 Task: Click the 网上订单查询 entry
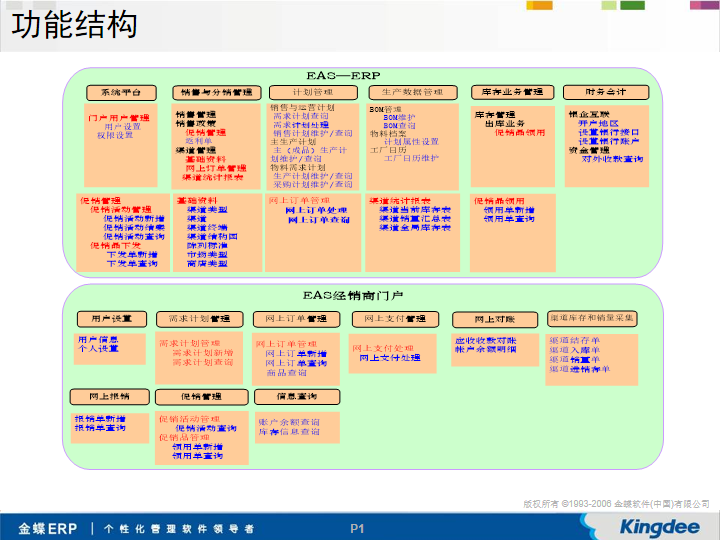pos(319,220)
